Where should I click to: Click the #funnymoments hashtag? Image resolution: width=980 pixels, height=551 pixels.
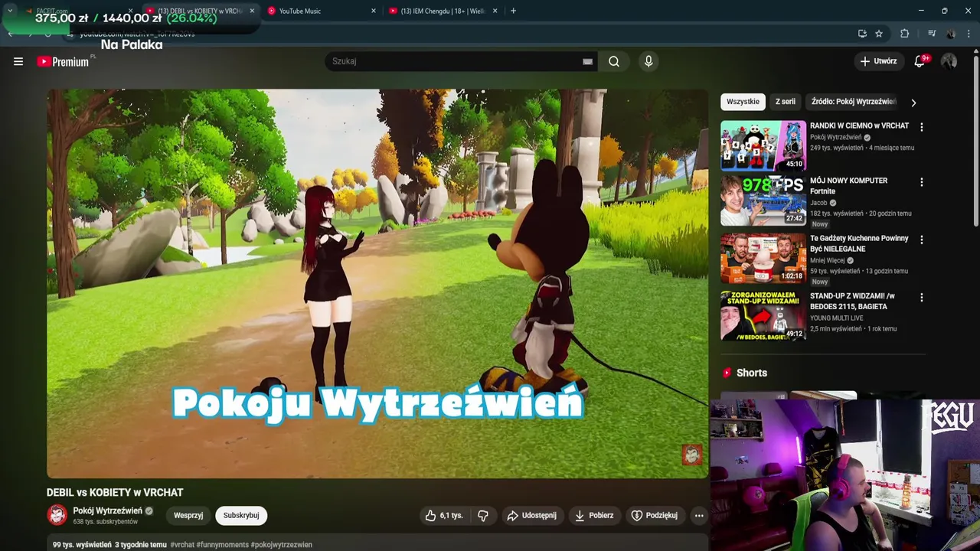tap(222, 545)
